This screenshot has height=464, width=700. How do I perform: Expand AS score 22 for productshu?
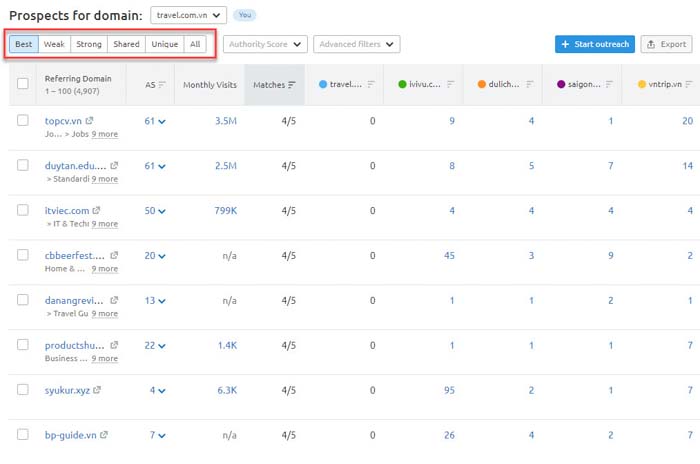[x=155, y=346]
